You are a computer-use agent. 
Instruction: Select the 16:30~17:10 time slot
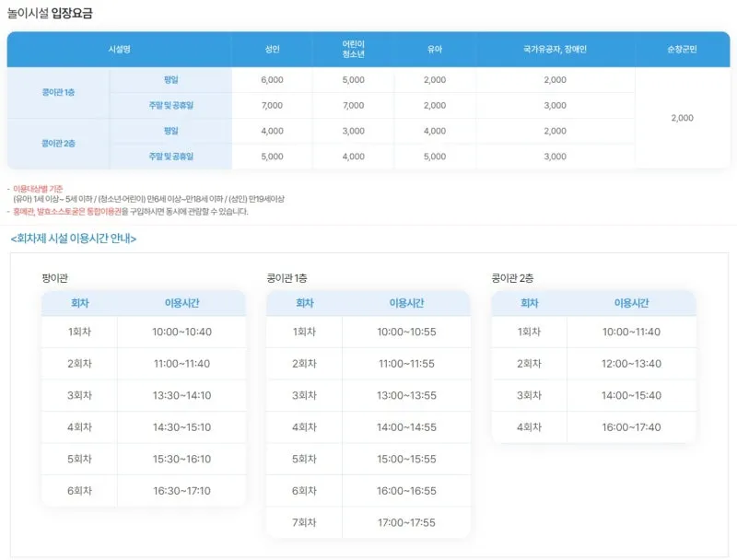[181, 491]
